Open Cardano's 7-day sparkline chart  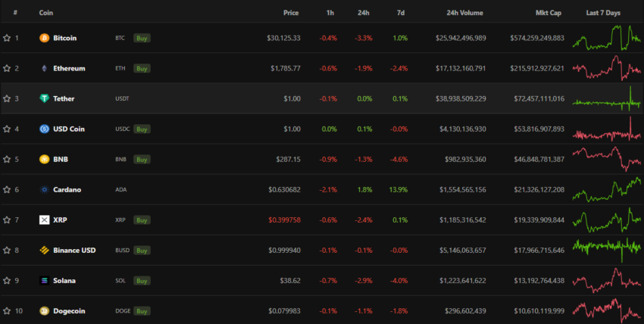[x=607, y=189]
